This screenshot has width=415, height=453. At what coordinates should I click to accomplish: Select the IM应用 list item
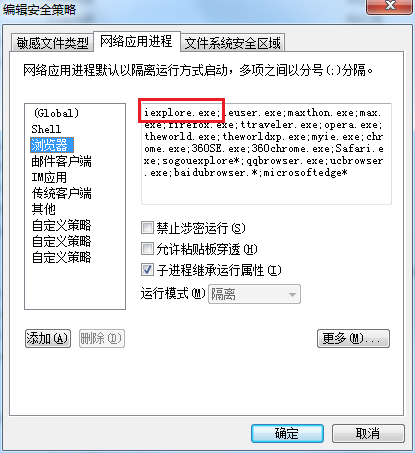point(49,177)
